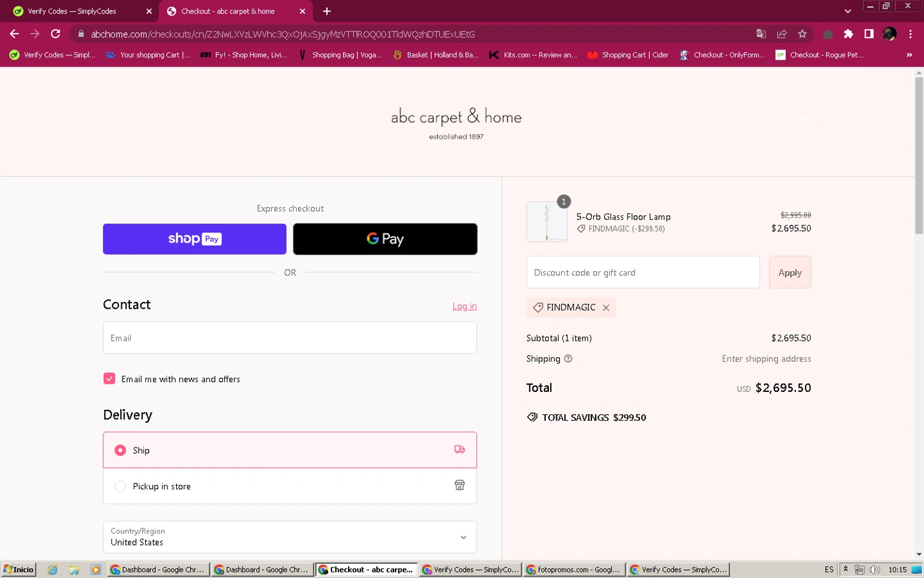This screenshot has height=578, width=924.
Task: Click the Apply discount button
Action: tap(790, 272)
